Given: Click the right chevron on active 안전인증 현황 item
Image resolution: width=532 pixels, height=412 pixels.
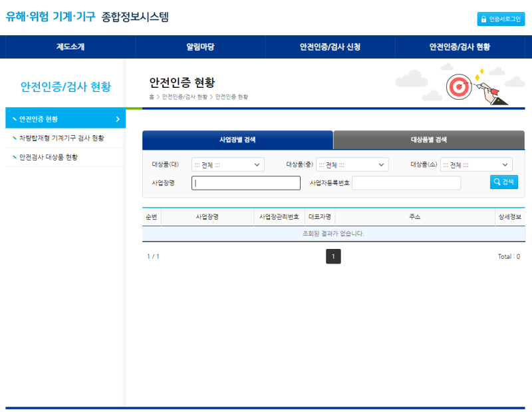Looking at the screenshot, I should tap(118, 119).
